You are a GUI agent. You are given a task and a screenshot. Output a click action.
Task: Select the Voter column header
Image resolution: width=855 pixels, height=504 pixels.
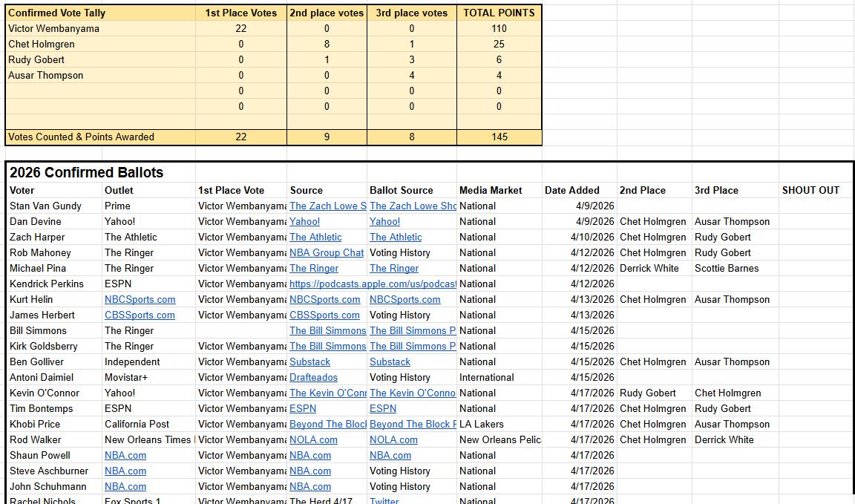pos(54,190)
